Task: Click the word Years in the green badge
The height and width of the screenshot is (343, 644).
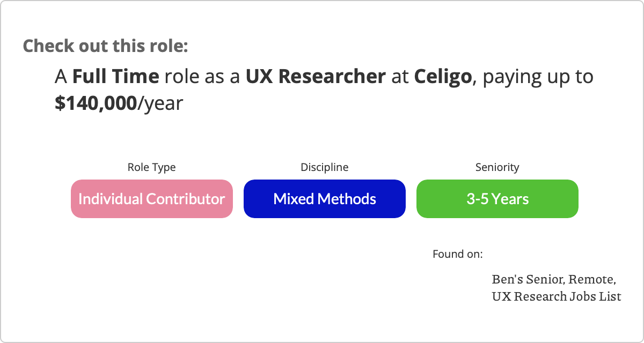Action: 510,199
